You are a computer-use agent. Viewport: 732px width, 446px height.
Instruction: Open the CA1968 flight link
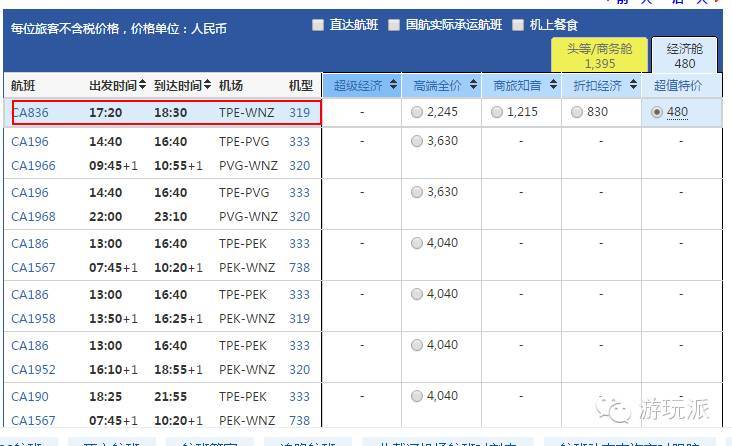tap(33, 217)
